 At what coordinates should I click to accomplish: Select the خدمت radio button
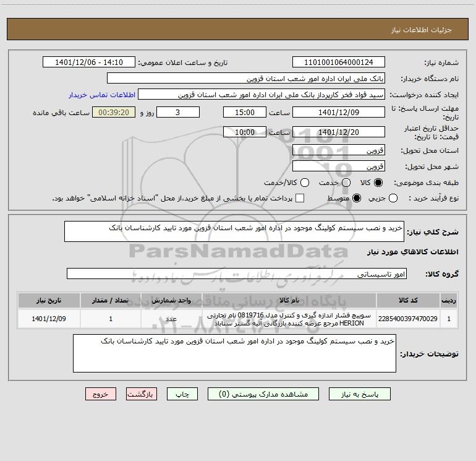[x=346, y=183]
